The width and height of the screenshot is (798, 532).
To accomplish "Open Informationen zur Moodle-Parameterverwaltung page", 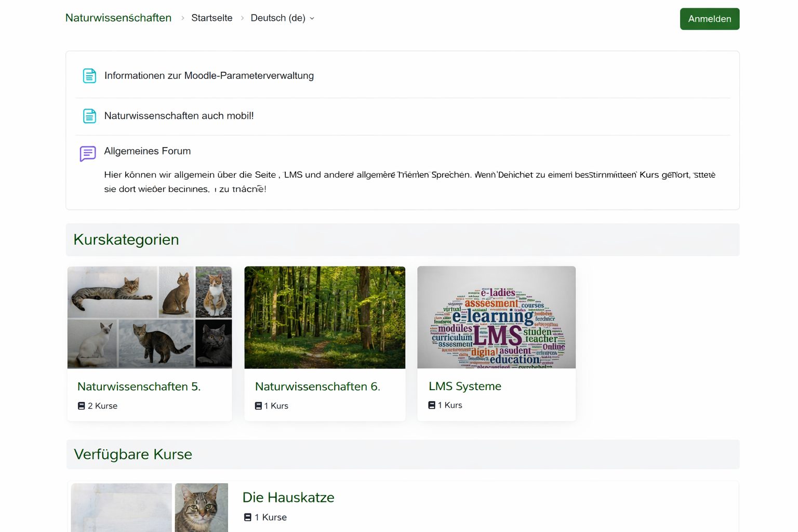I will pos(209,76).
